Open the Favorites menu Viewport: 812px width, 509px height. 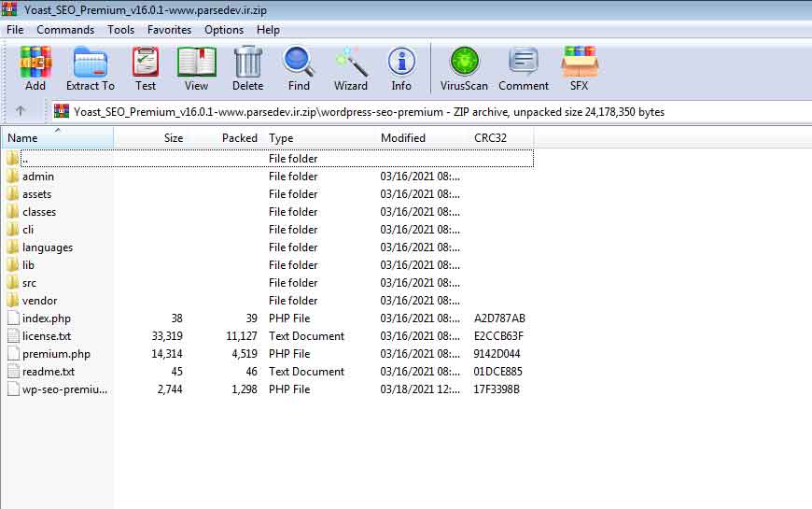pos(169,30)
